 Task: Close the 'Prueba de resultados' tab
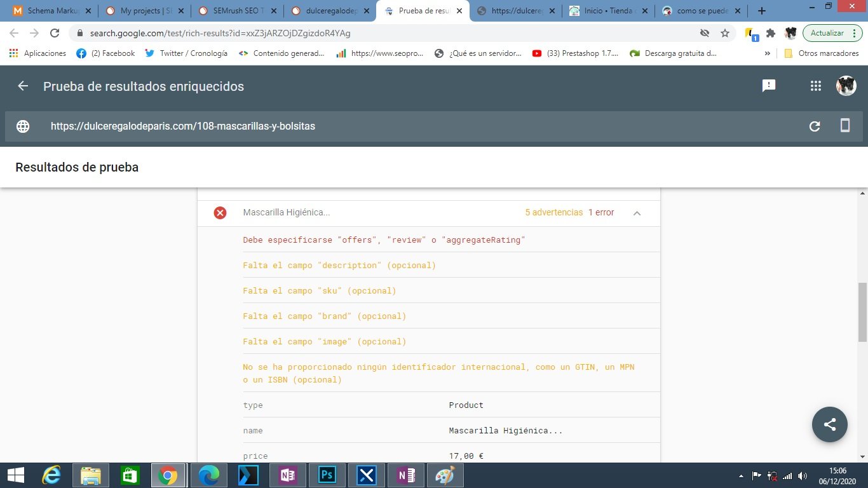[x=459, y=11]
